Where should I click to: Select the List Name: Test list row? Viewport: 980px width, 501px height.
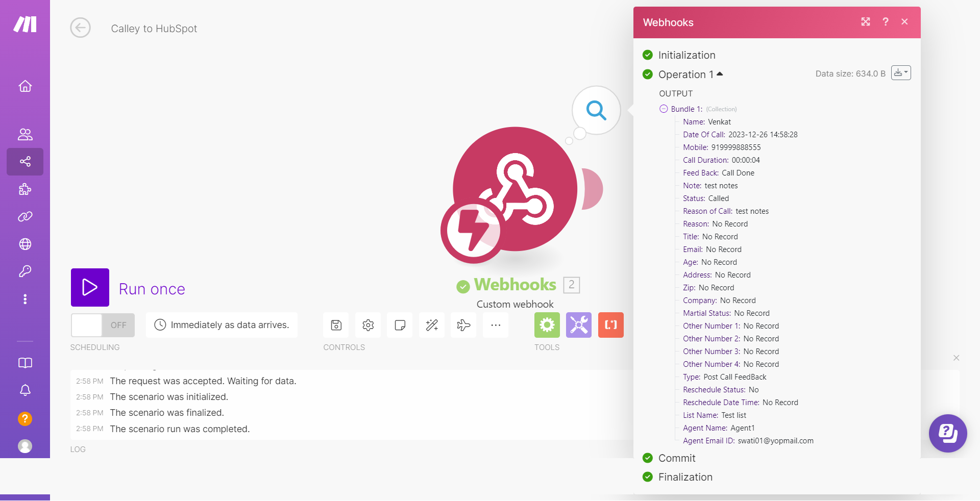pyautogui.click(x=715, y=415)
